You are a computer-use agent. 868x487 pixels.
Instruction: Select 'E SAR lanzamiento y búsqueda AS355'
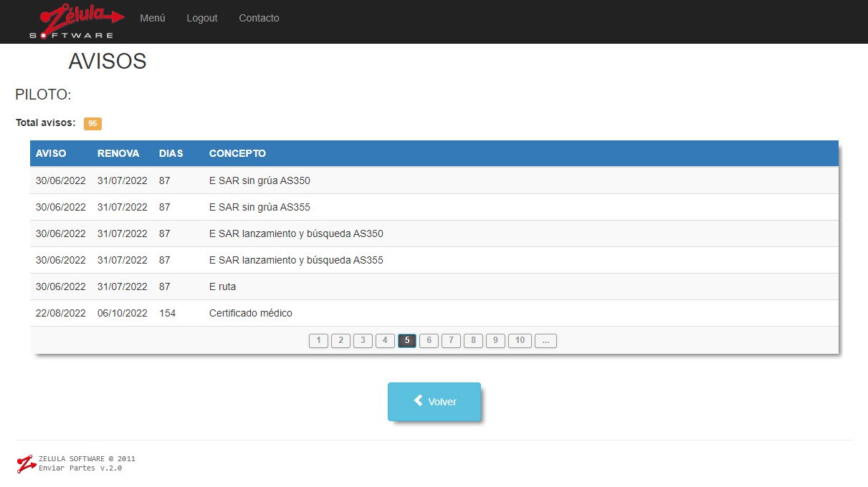point(296,260)
